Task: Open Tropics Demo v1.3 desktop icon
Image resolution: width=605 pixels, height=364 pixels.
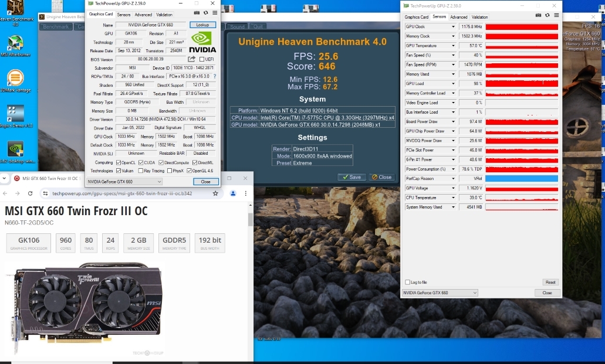Action: coord(15,117)
